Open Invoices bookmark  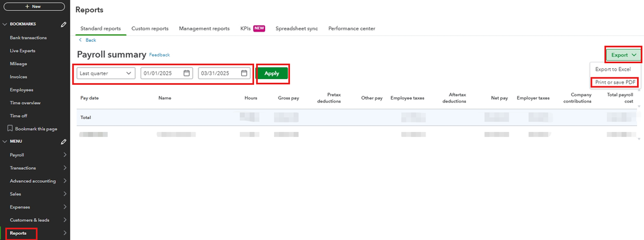[19, 77]
